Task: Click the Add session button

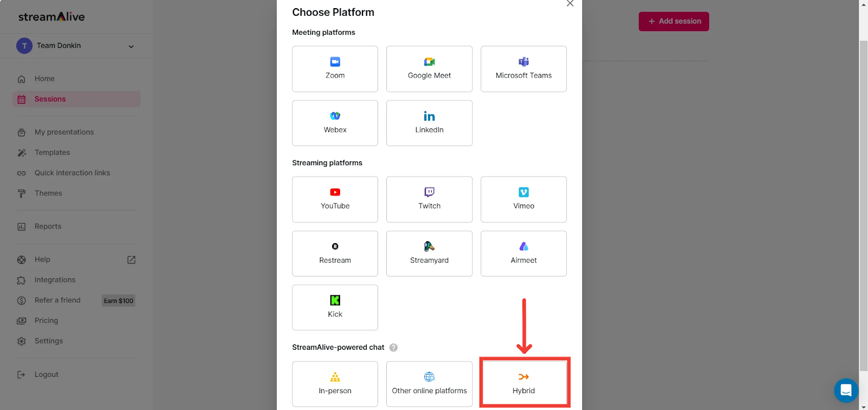Action: click(674, 22)
